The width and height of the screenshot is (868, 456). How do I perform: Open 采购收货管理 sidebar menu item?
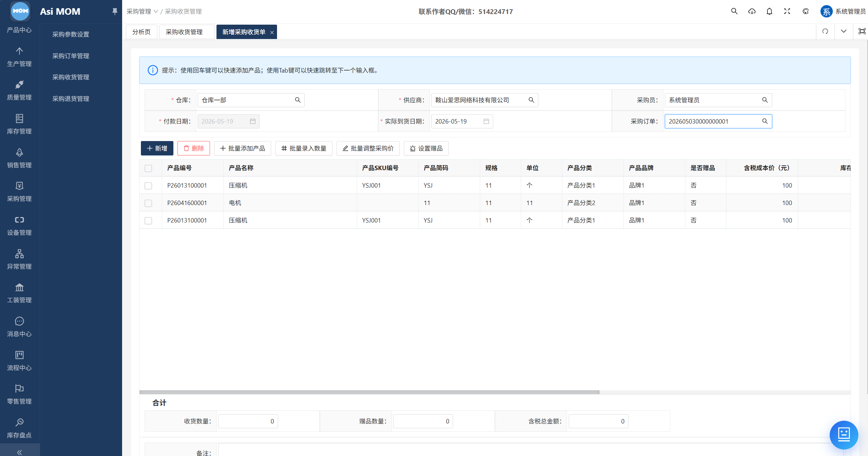pyautogui.click(x=70, y=77)
